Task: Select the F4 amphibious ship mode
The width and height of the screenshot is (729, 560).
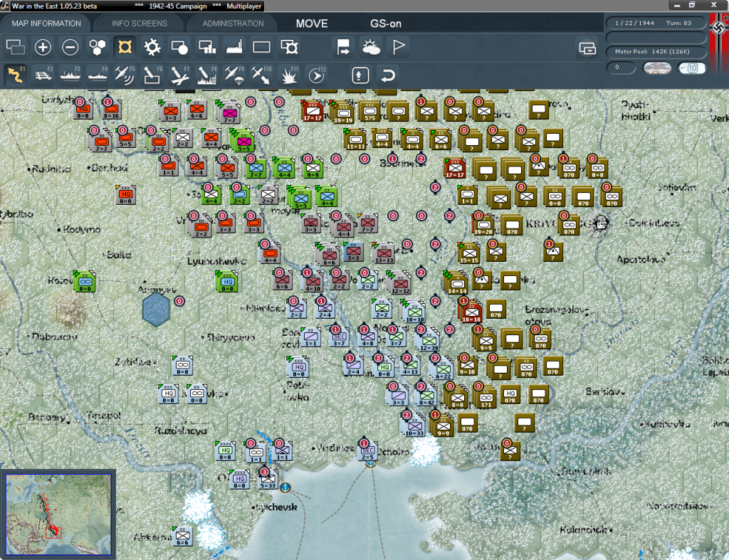Action: [x=98, y=75]
